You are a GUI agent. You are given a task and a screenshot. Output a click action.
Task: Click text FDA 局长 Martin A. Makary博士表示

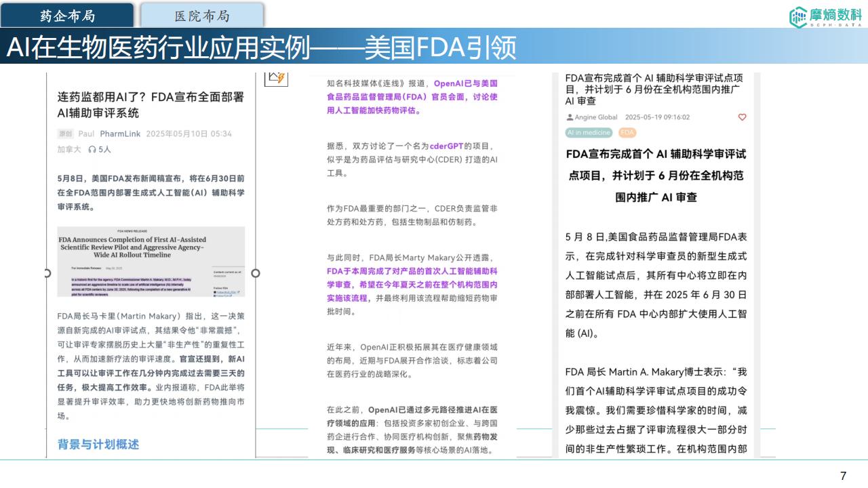[646, 372]
